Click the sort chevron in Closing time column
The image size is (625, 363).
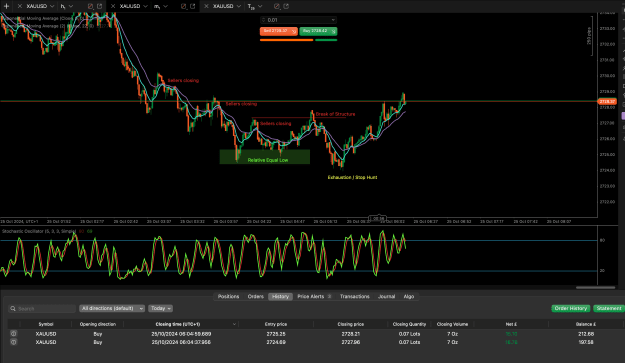234,324
